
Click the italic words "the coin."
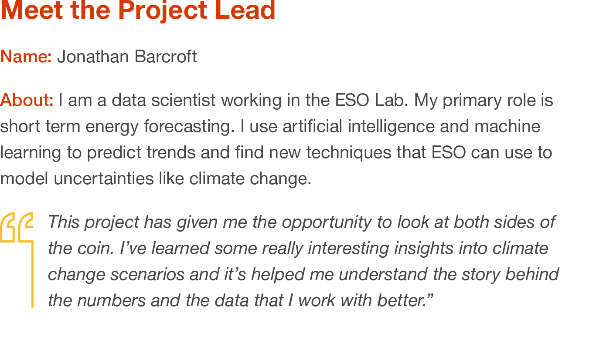tap(81, 248)
